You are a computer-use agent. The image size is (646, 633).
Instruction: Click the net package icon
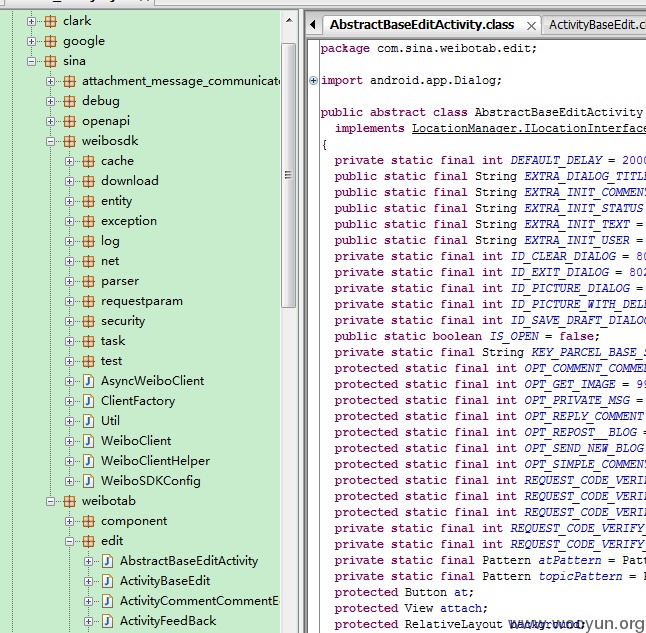88,261
